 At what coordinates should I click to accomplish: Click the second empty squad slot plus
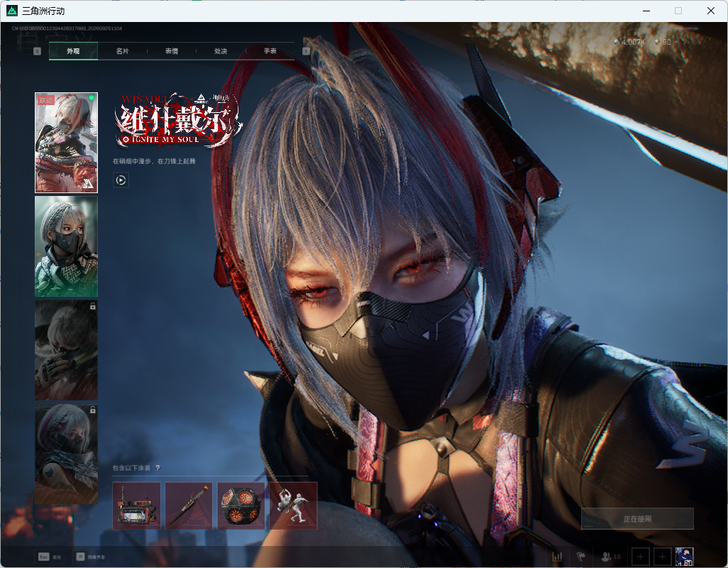(x=663, y=557)
